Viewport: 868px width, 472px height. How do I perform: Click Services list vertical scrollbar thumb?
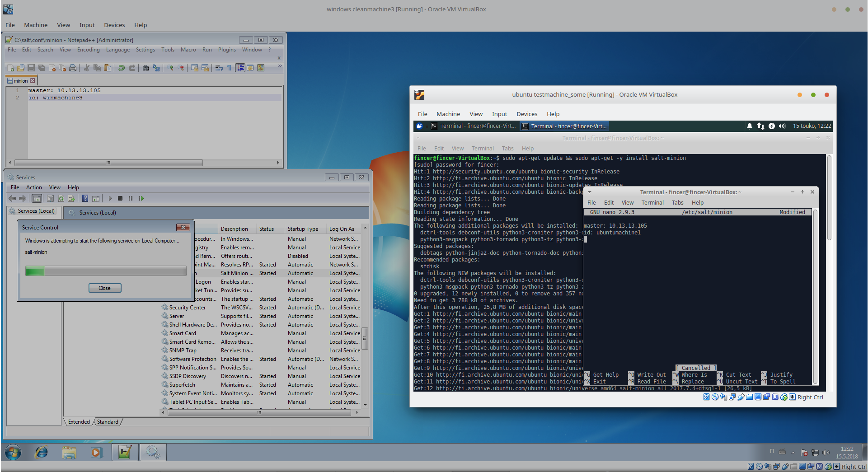tap(365, 338)
